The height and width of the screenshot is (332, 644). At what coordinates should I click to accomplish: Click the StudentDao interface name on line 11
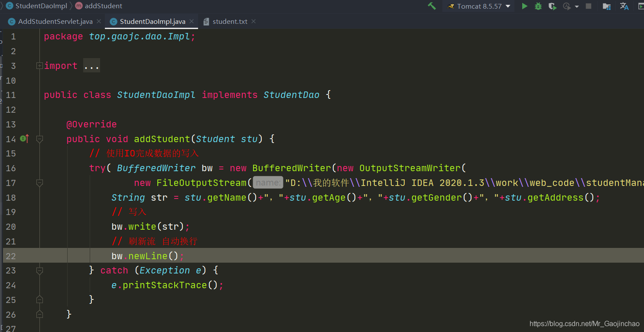(x=291, y=95)
